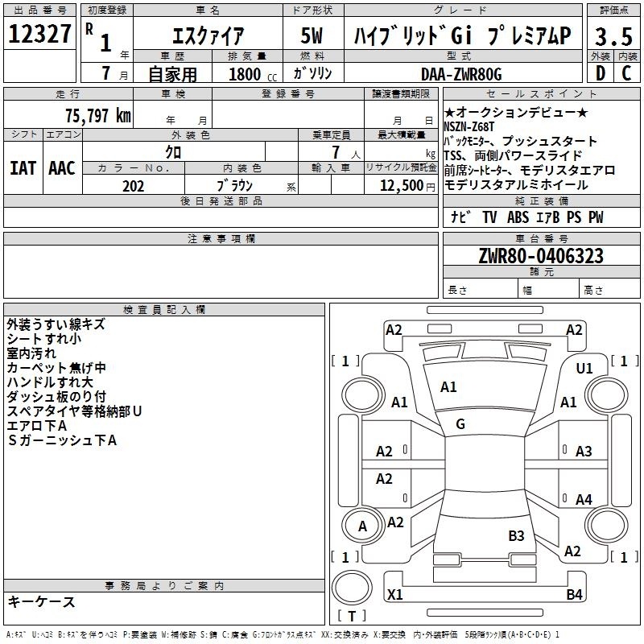Select the rear left wheel A mark
Image resolution: width=644 pixels, height=644 pixels.
coord(362,526)
